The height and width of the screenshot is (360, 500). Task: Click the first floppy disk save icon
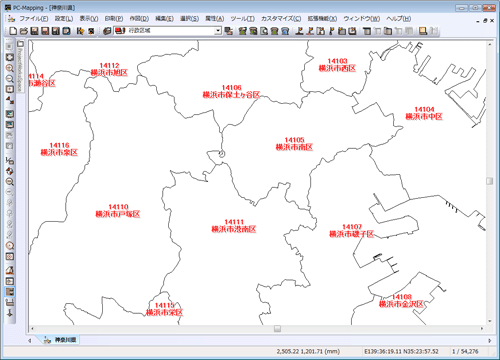34,31
